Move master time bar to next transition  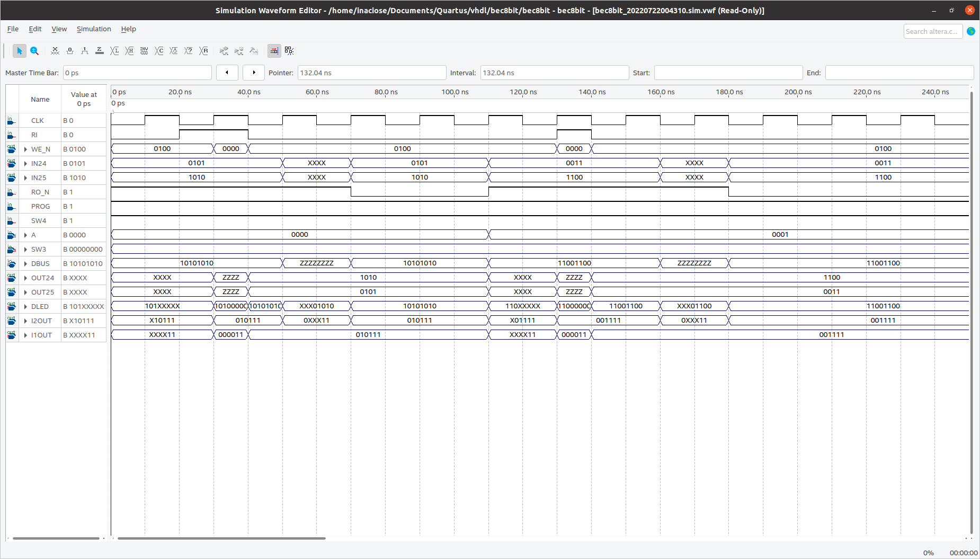coord(254,73)
